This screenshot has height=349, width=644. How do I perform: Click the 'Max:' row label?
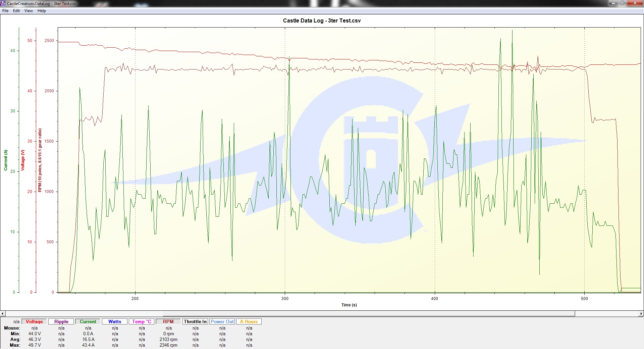15,345
